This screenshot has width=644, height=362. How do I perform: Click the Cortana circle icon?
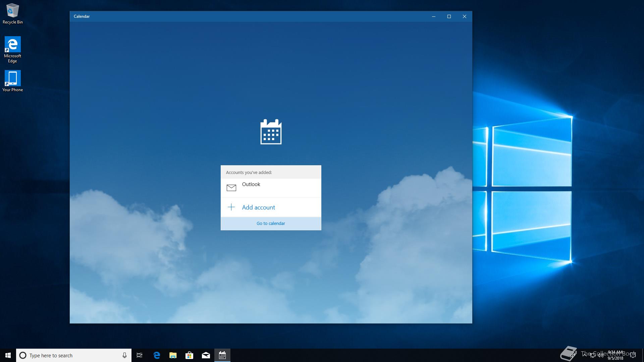coord(23,355)
